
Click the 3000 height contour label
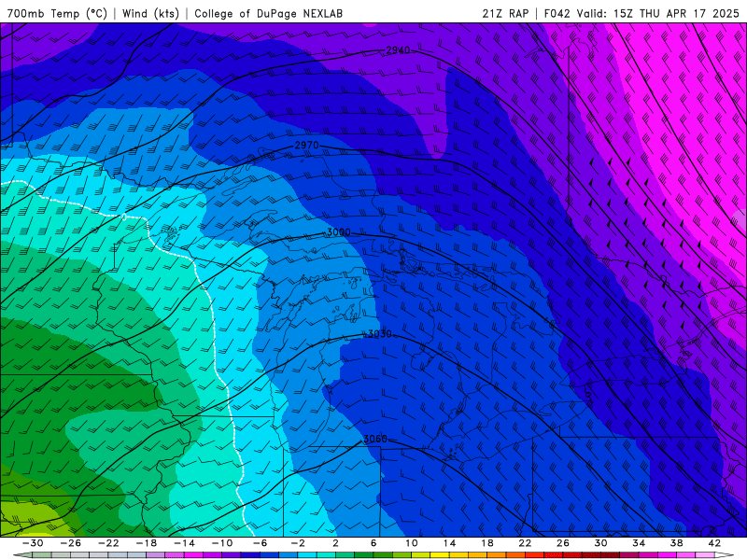tap(339, 231)
